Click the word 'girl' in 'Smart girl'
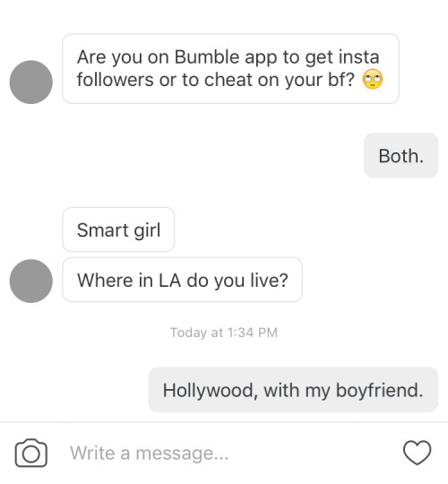 (x=147, y=230)
